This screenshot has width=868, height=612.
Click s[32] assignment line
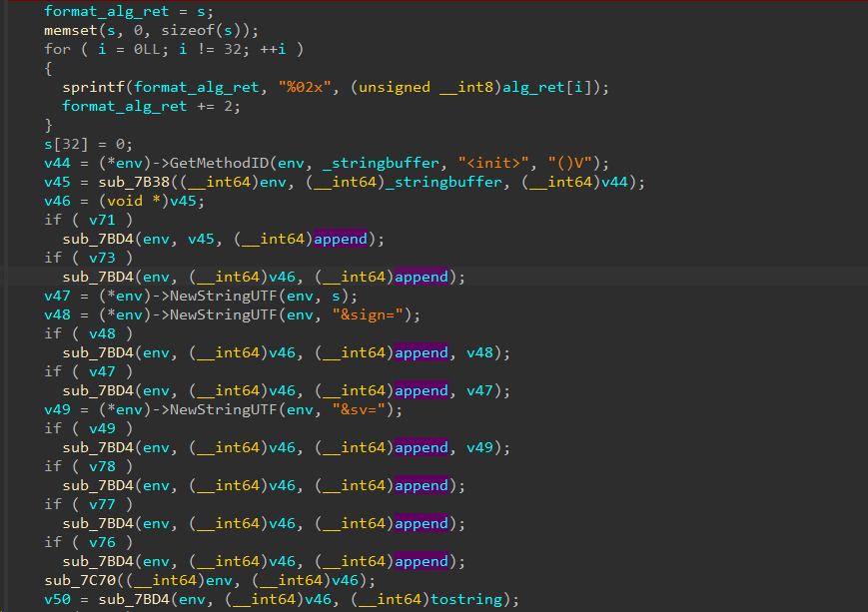[89, 145]
